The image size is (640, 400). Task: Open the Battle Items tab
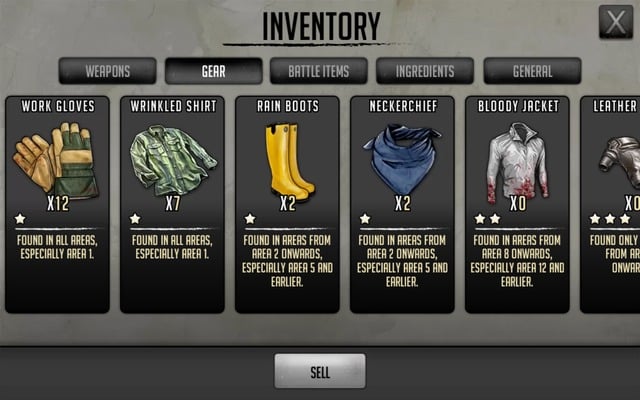pos(319,71)
